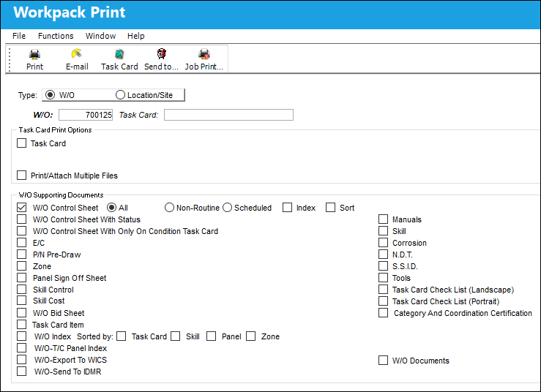The width and height of the screenshot is (541, 392).
Task: Check the Task Card Item checkbox
Action: pos(21,325)
